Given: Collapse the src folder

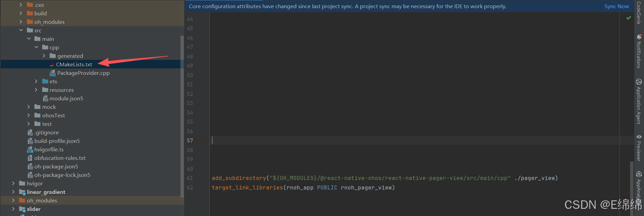Looking at the screenshot, I should pyautogui.click(x=21, y=30).
